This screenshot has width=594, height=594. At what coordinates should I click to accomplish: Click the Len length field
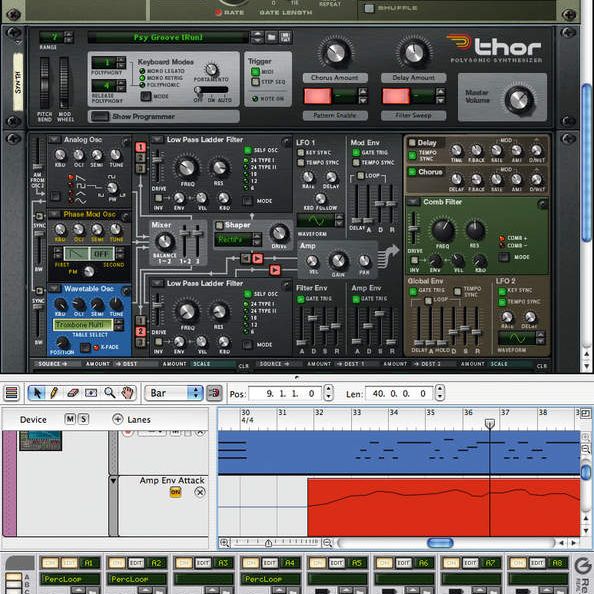click(400, 394)
